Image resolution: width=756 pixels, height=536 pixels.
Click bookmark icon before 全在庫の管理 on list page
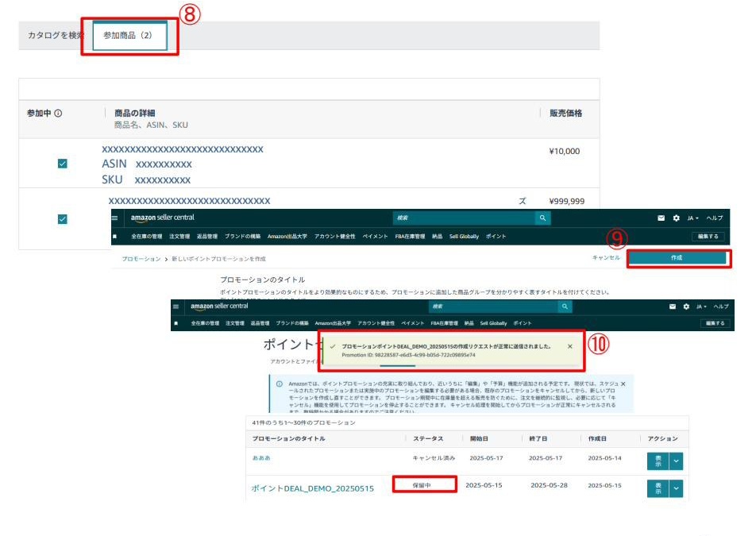coord(176,323)
